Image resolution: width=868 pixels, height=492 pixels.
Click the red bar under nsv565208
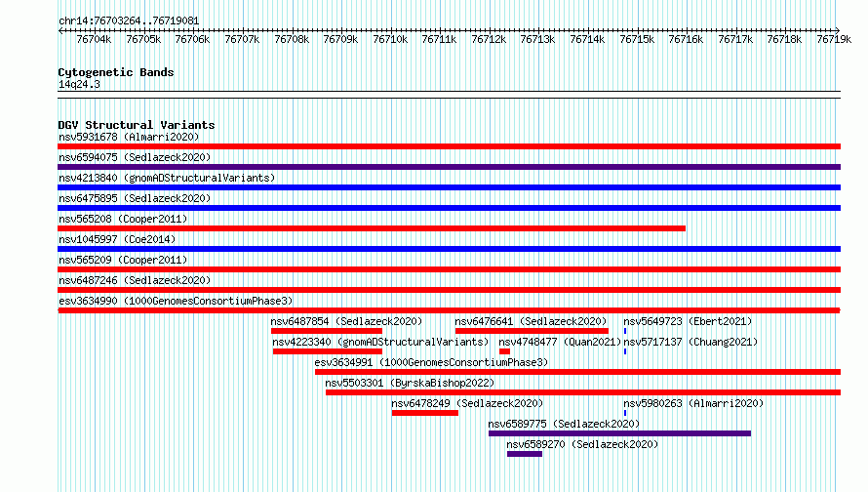click(x=372, y=228)
